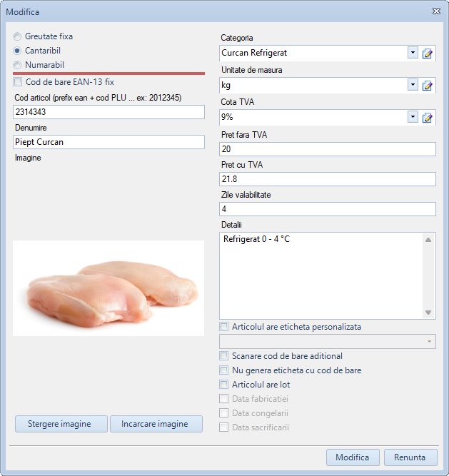Click the Incarcare imagine button
Screen dimensions: 449x476
coord(156,424)
